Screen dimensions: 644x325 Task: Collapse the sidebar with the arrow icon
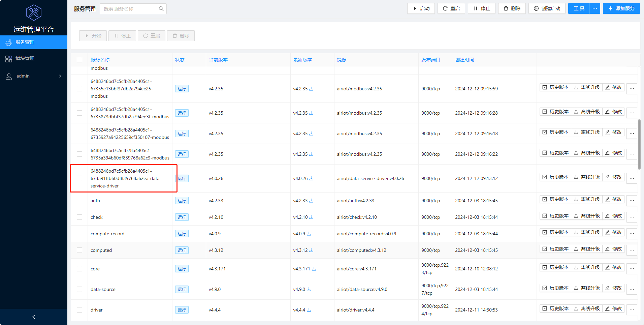click(x=34, y=317)
